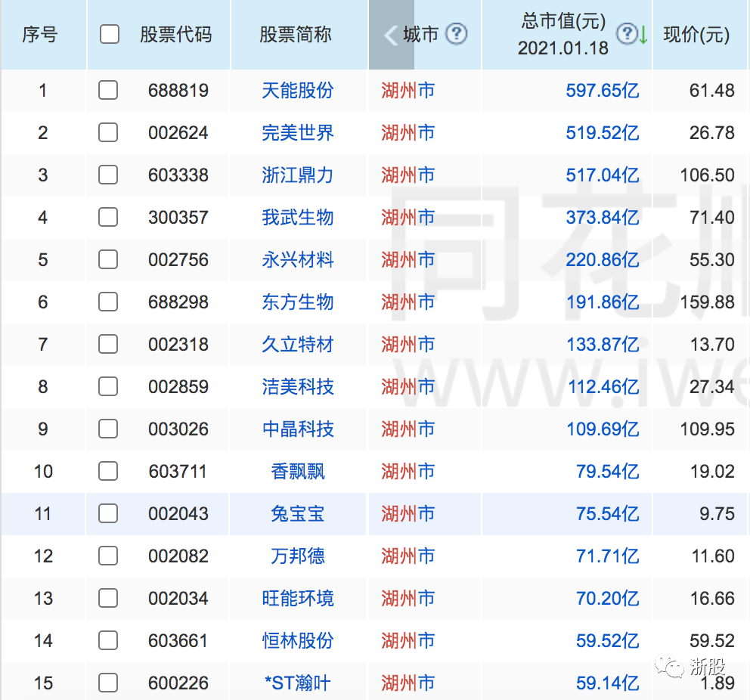View the 恒林股份 stock page
This screenshot has height=700, width=750.
298,641
